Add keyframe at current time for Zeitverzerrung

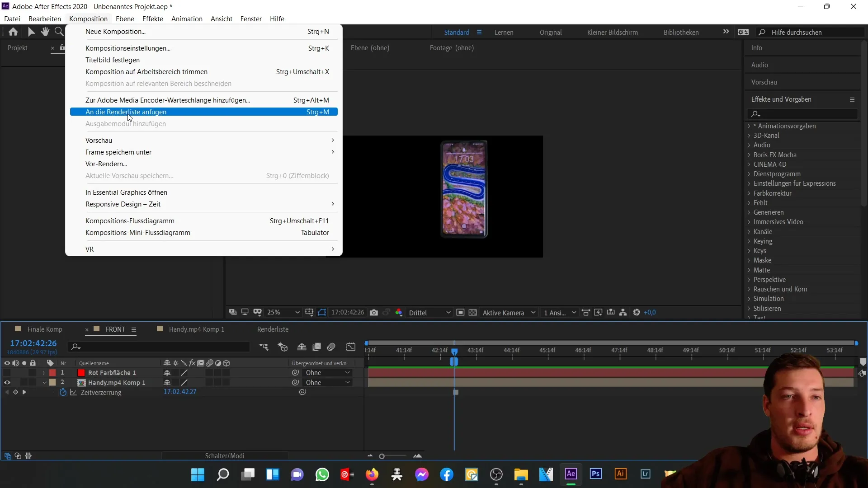pyautogui.click(x=15, y=392)
